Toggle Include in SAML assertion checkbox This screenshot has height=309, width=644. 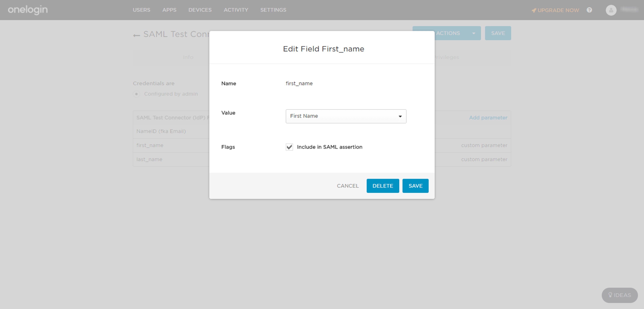(289, 147)
